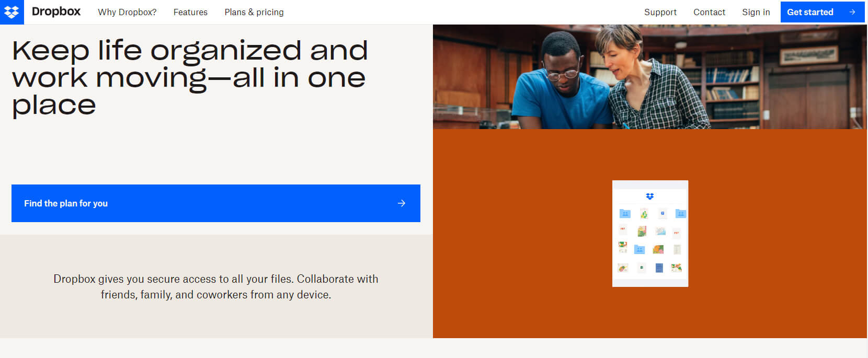Image resolution: width=868 pixels, height=358 pixels.
Task: Click the paragraph Dropbox gives you secure access
Action: 216,286
